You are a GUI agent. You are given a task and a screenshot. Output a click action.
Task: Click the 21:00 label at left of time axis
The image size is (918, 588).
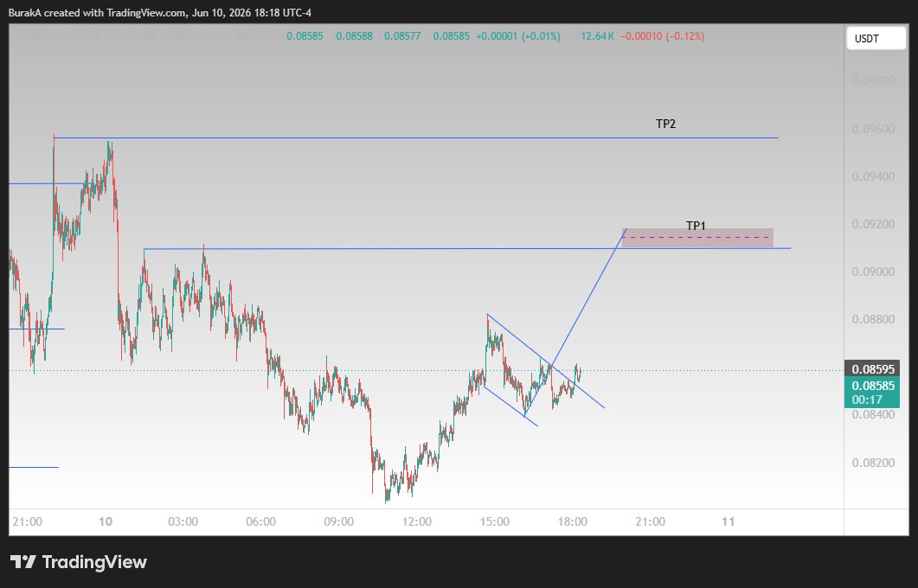(27, 521)
